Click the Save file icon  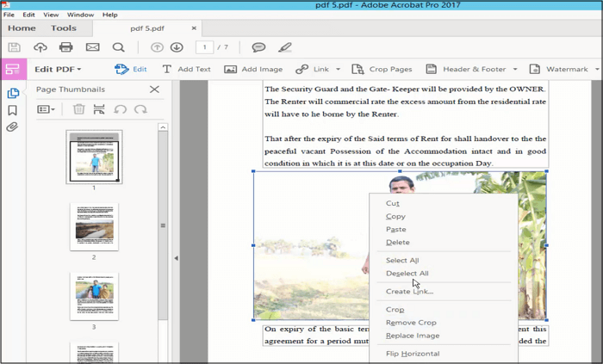(x=14, y=47)
